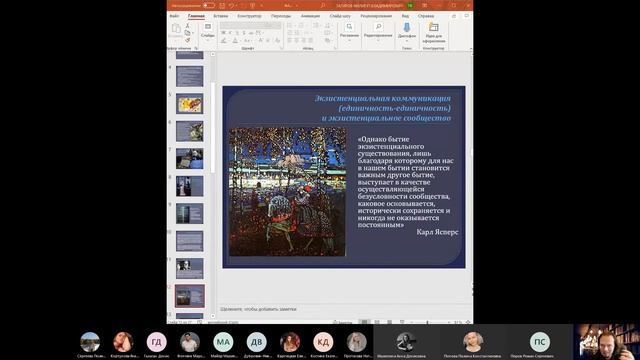Open the Файл menu tab
640x360 pixels.
(174, 16)
